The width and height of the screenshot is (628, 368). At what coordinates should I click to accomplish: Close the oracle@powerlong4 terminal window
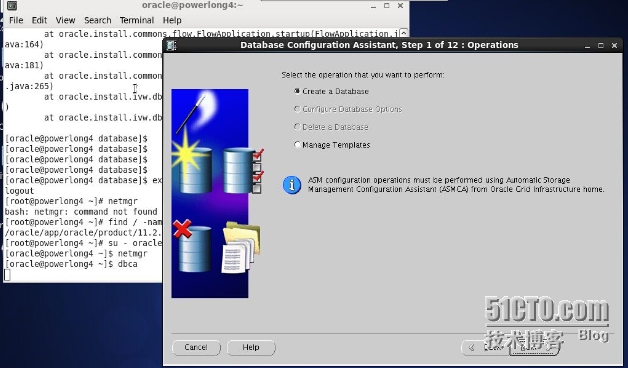400,6
